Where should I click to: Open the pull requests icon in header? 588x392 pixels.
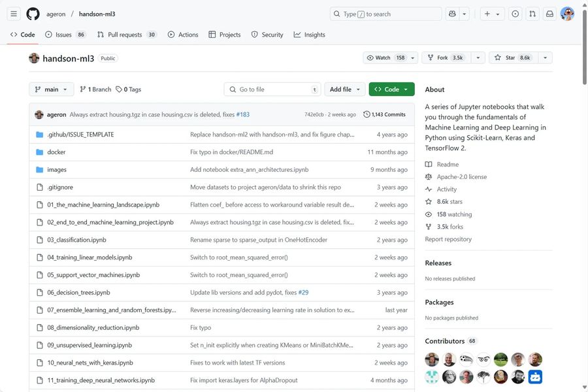click(532, 14)
